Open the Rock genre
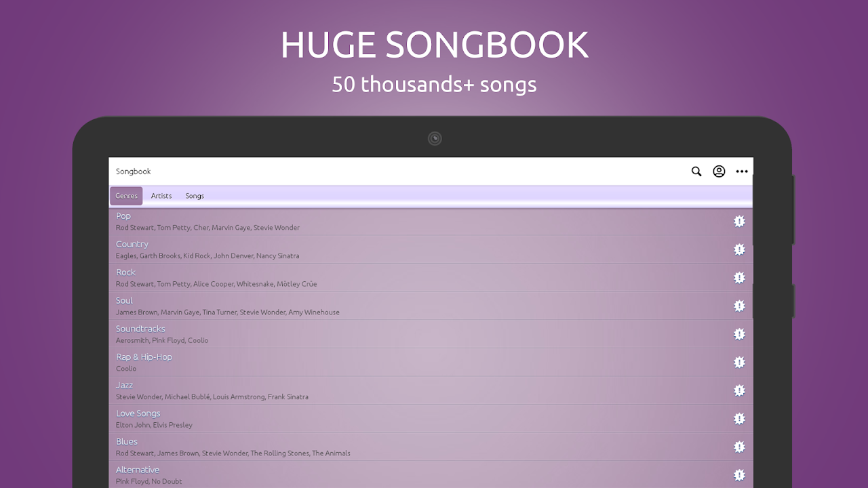Viewport: 868px width, 488px height. click(431, 278)
